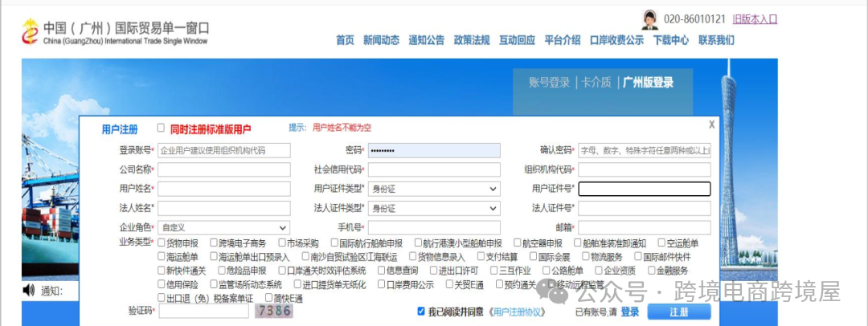This screenshot has width=868, height=326.
Task: Focus the 法人证件号 input field
Action: tap(645, 208)
